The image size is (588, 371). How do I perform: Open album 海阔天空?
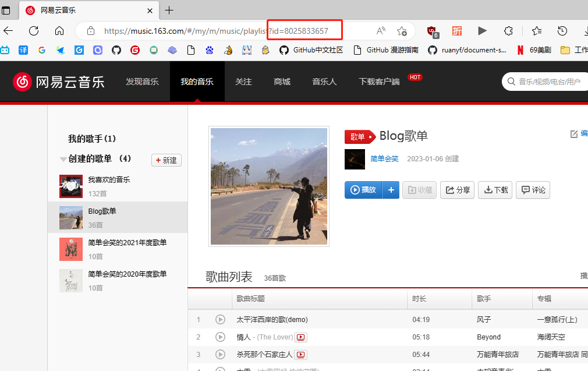click(x=551, y=337)
